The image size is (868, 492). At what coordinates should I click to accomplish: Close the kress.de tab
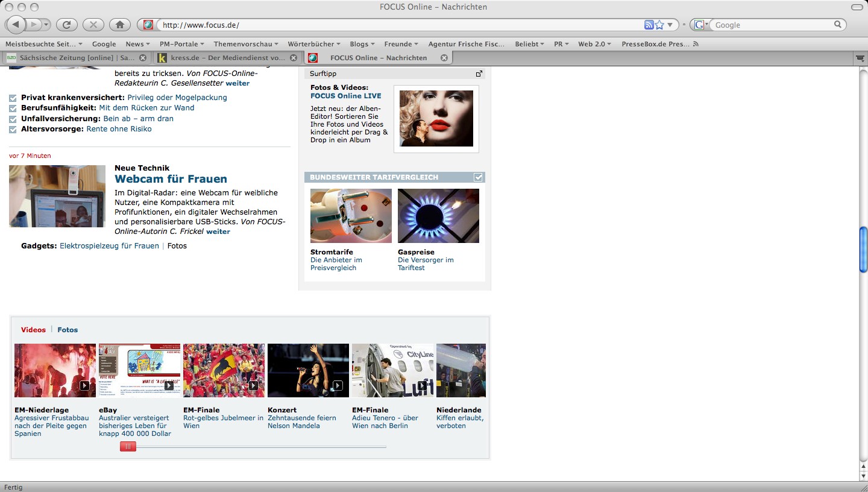294,58
